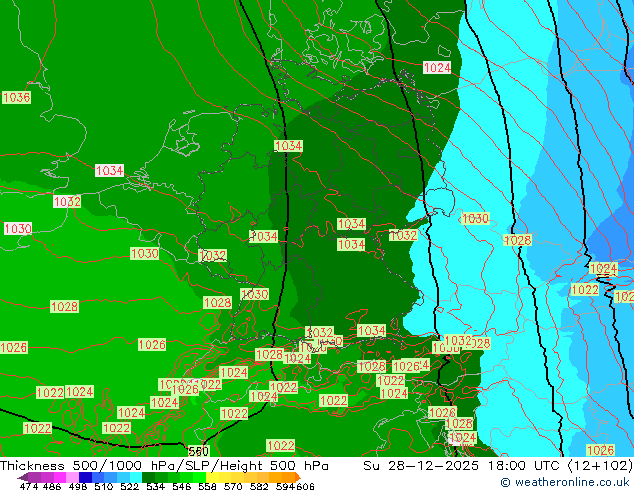Screen dimensions: 634x490
Task: Click the legend value 546
Action: (x=181, y=486)
